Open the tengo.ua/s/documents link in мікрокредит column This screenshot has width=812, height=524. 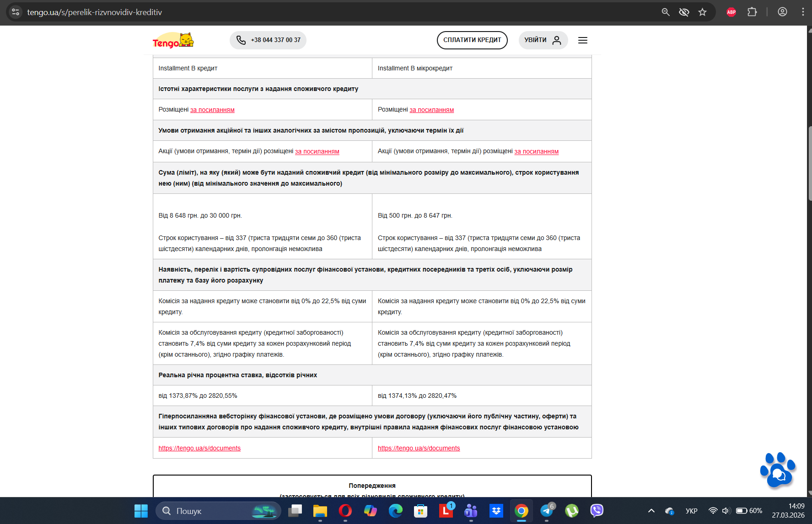(419, 448)
